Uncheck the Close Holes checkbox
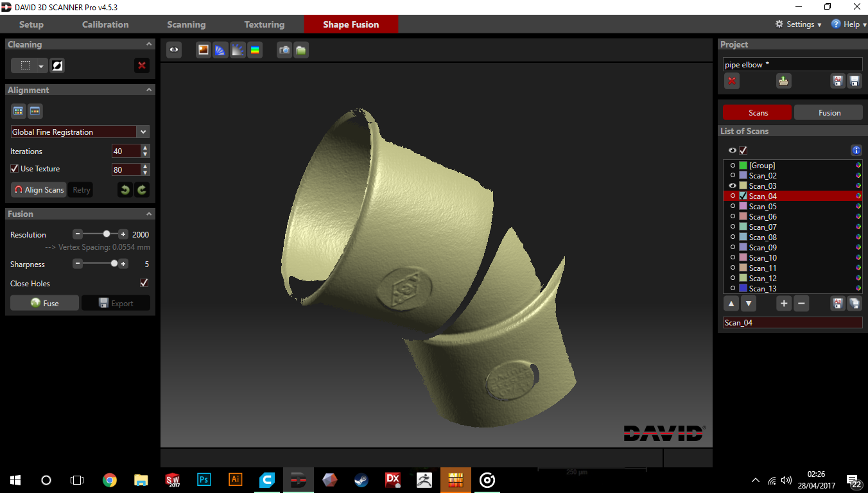868x493 pixels. [x=144, y=283]
